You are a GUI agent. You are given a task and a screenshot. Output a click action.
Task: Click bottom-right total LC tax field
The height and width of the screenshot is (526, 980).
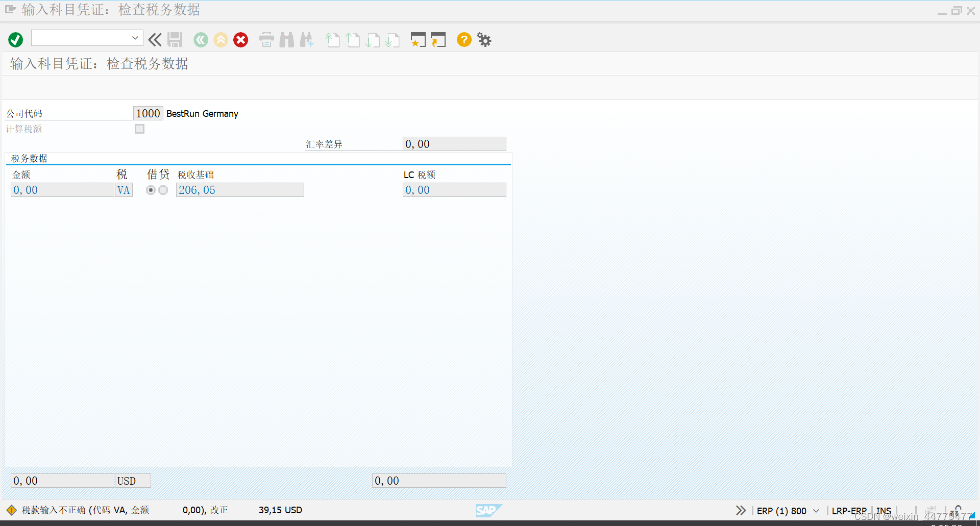coord(439,481)
